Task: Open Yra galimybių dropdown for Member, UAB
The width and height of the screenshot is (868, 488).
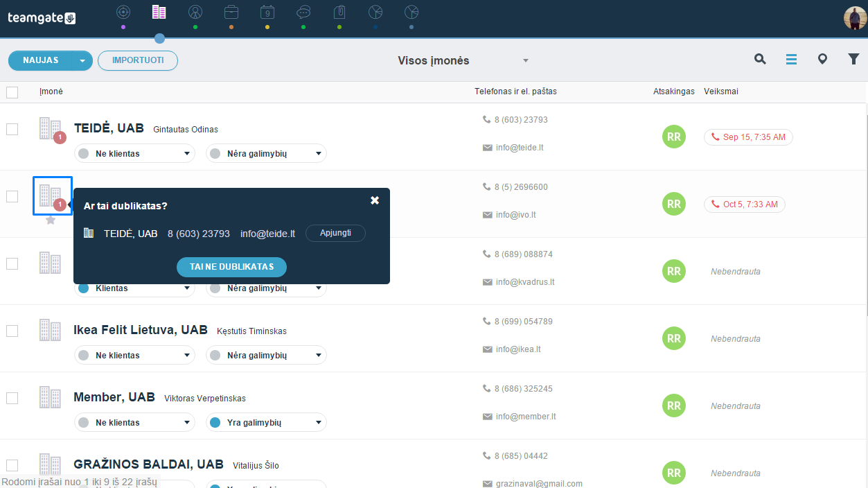Action: click(266, 423)
